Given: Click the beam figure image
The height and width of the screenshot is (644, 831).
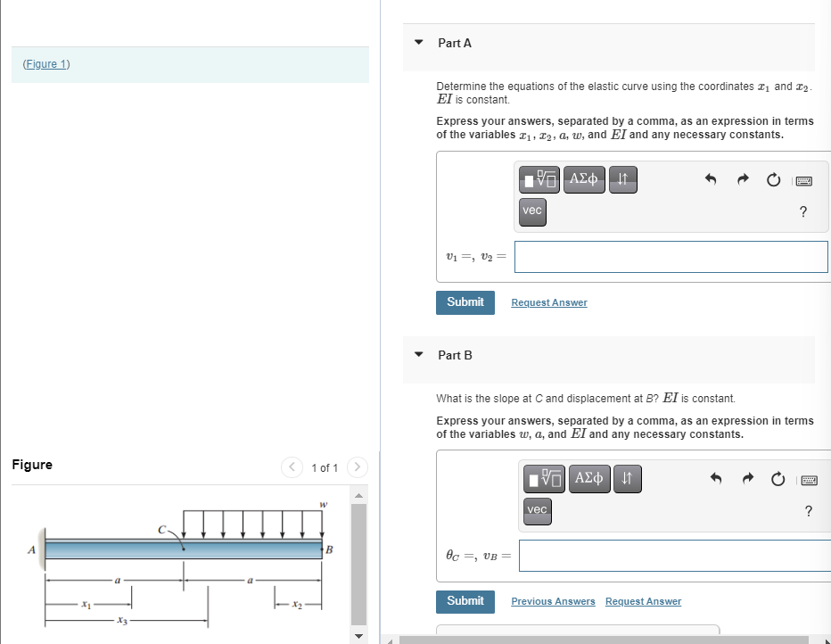Looking at the screenshot, I should pyautogui.click(x=180, y=564).
